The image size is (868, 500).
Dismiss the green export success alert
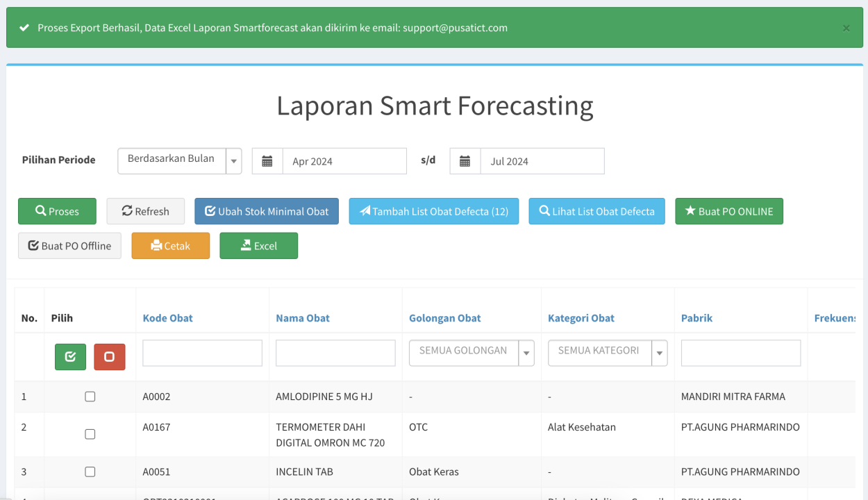[x=846, y=28]
